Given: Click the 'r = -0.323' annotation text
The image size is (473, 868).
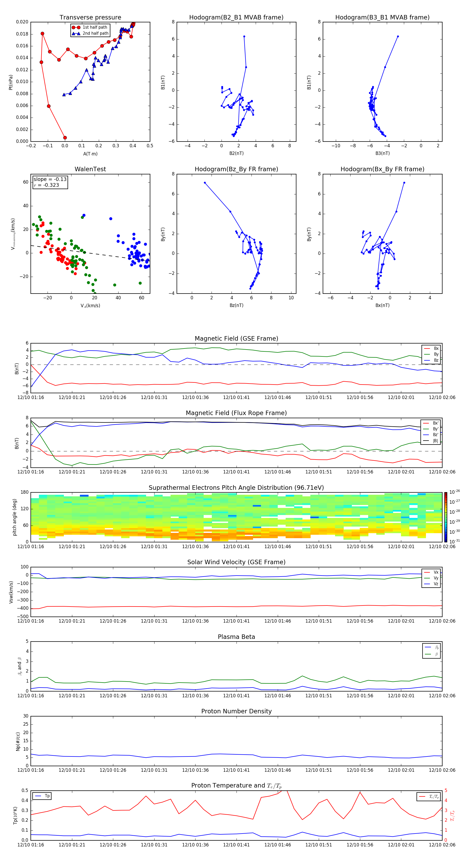Looking at the screenshot, I should pyautogui.click(x=47, y=185).
